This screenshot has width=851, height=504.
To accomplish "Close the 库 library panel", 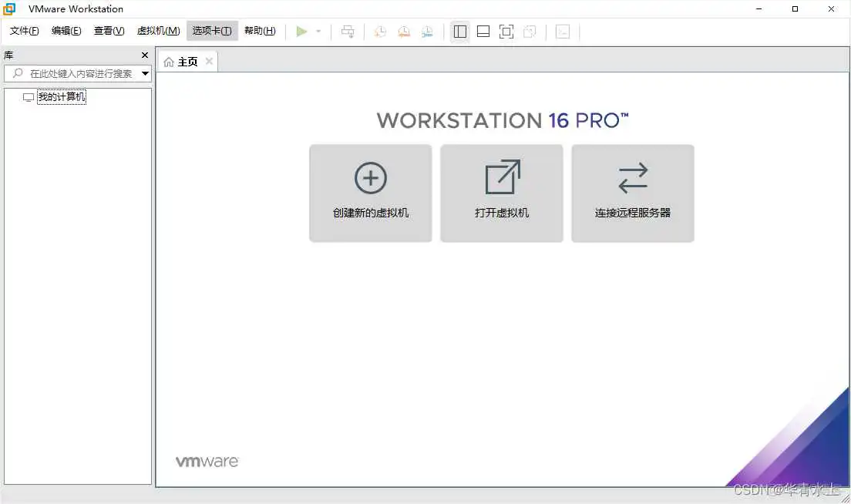I will click(144, 55).
